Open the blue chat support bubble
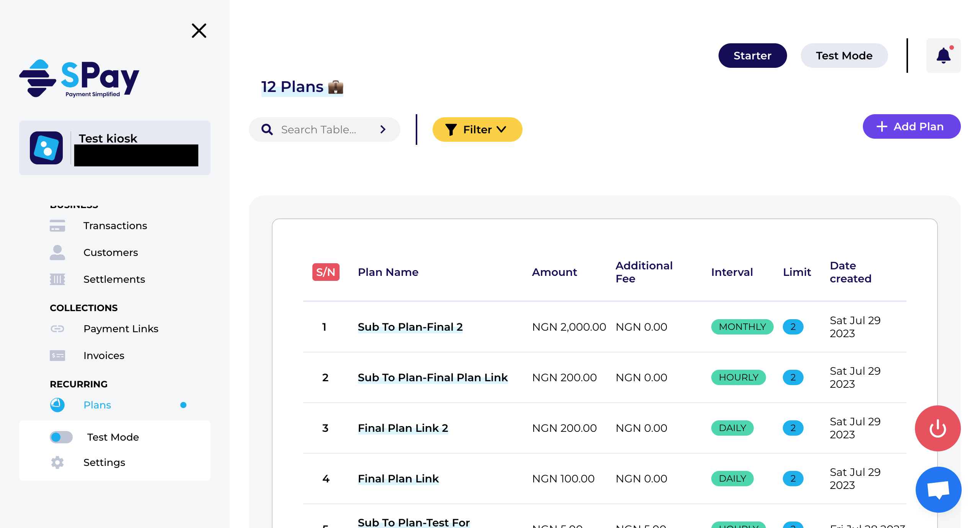 coord(938,489)
